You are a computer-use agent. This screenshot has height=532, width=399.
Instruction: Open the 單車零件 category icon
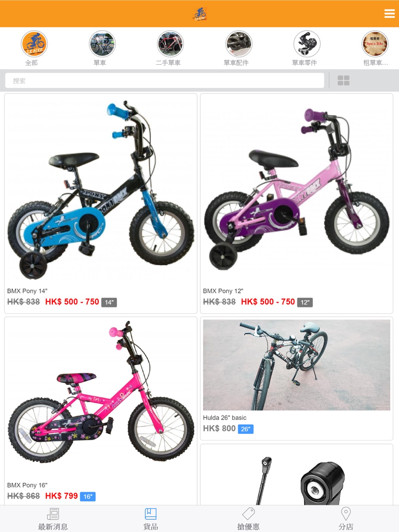[307, 44]
